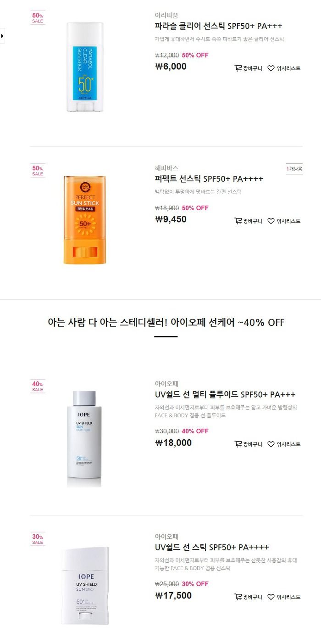Add 퍼펙트 선스틱 to cart (장바구니)
Viewport: 321px width, 644px height.
(x=248, y=221)
